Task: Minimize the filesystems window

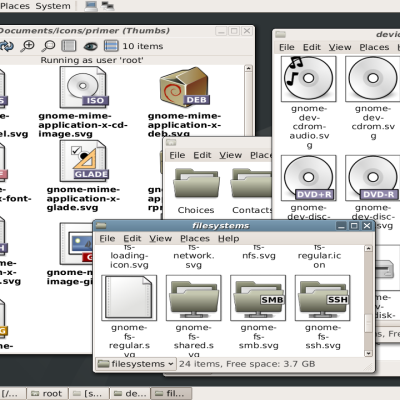Action: pyautogui.click(x=341, y=226)
